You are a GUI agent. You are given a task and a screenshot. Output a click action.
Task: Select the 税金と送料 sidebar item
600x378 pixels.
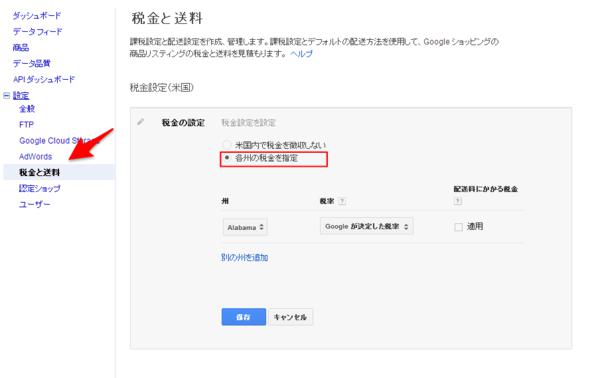tap(59, 172)
